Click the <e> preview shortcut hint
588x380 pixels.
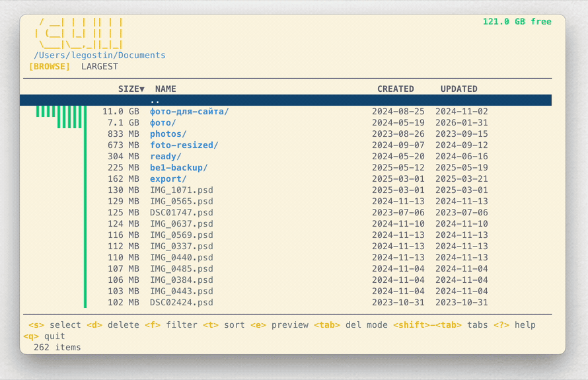tap(279, 325)
